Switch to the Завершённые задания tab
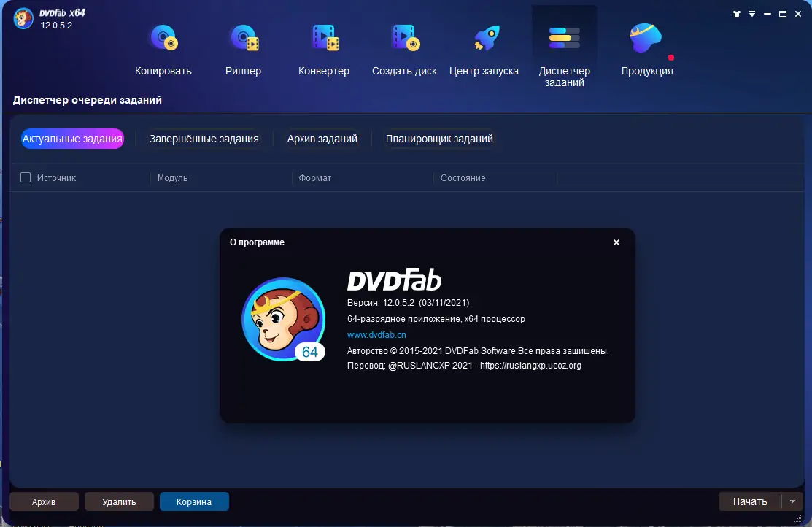Image resolution: width=812 pixels, height=527 pixels. (205, 138)
